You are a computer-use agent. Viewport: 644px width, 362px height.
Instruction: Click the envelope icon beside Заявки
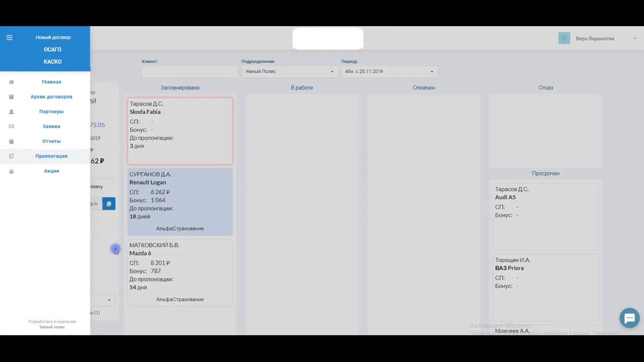12,126
